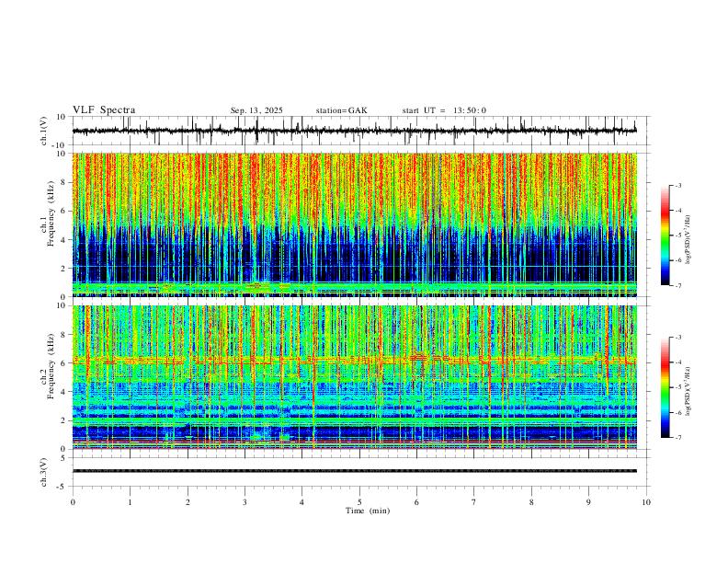Click the time axis tick label '5'
The image size is (728, 563).
[x=359, y=502]
